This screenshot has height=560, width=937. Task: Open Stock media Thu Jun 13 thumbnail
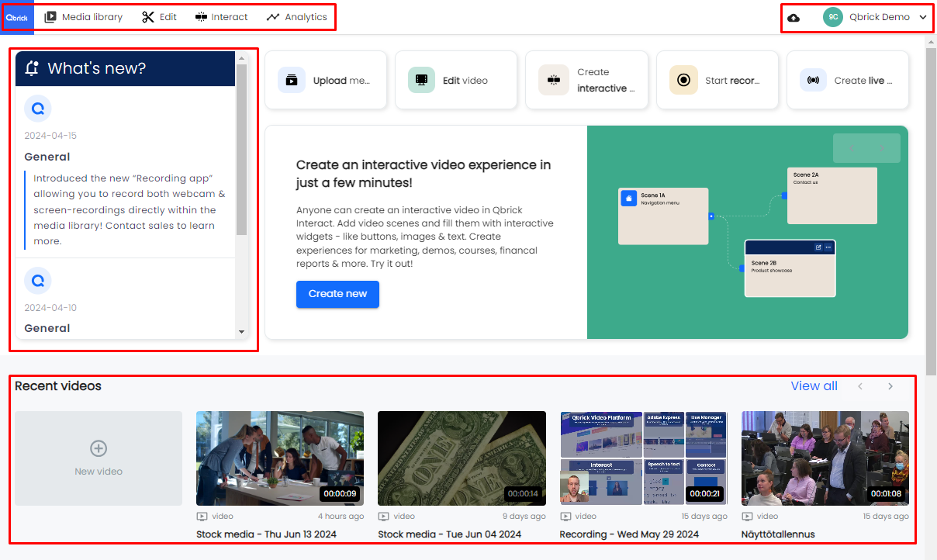(x=280, y=458)
